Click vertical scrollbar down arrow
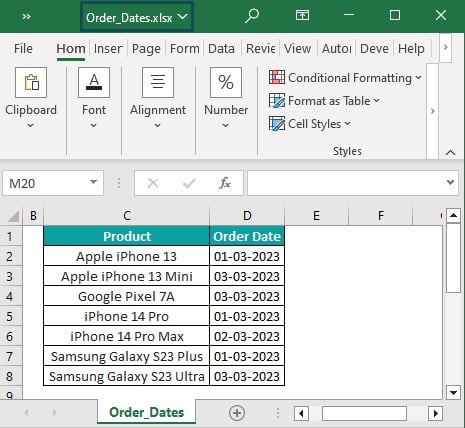 (453, 392)
